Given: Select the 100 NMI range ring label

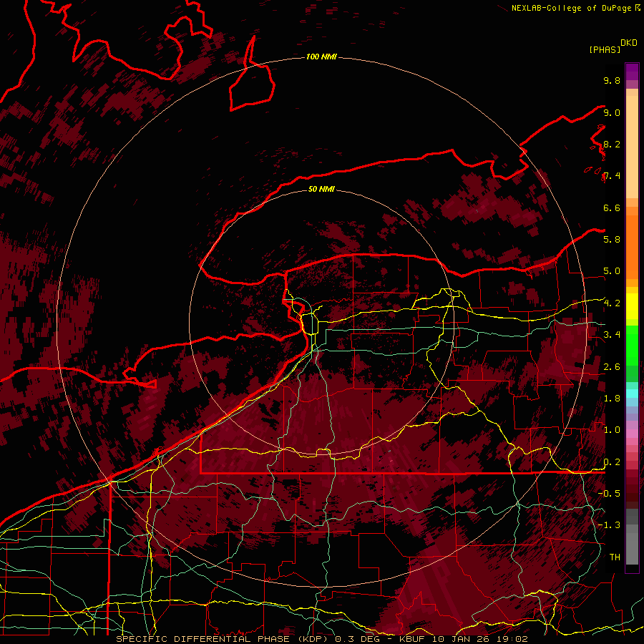Looking at the screenshot, I should (321, 57).
